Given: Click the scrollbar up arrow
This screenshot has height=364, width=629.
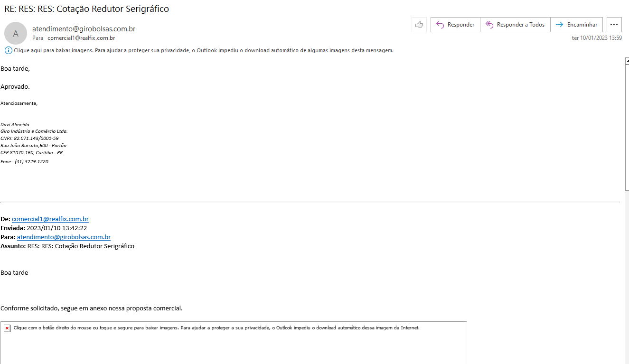Looking at the screenshot, I should coord(627,61).
